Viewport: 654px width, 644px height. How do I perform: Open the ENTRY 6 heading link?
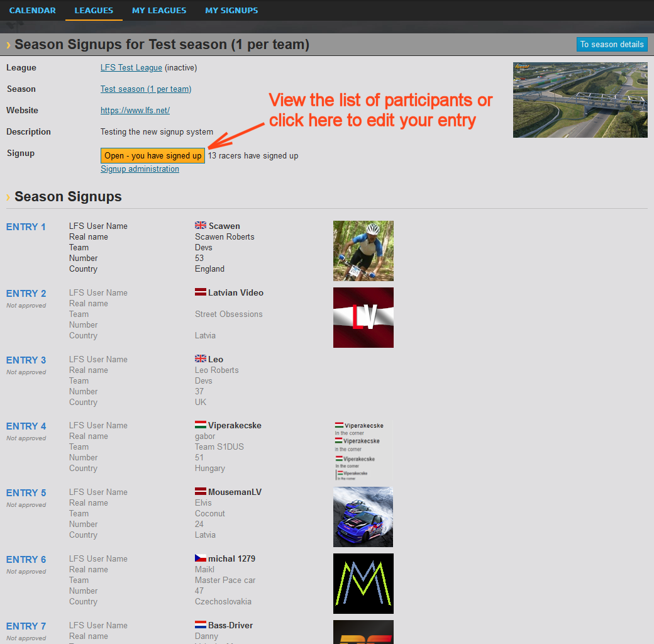point(26,560)
